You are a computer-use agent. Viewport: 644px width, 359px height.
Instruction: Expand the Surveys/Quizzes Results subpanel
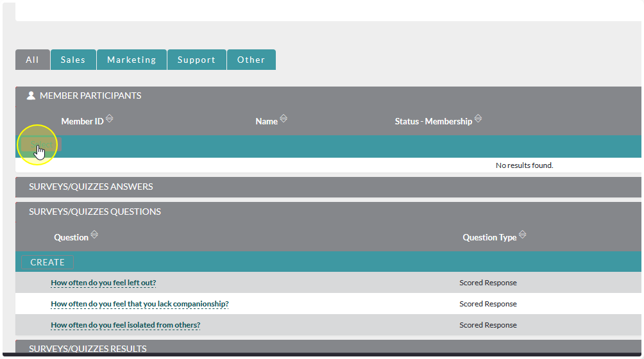click(x=88, y=349)
